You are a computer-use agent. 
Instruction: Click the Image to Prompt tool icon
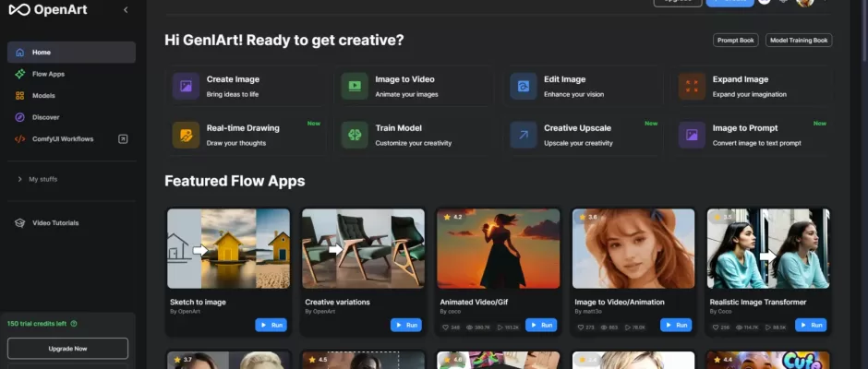pyautogui.click(x=692, y=135)
